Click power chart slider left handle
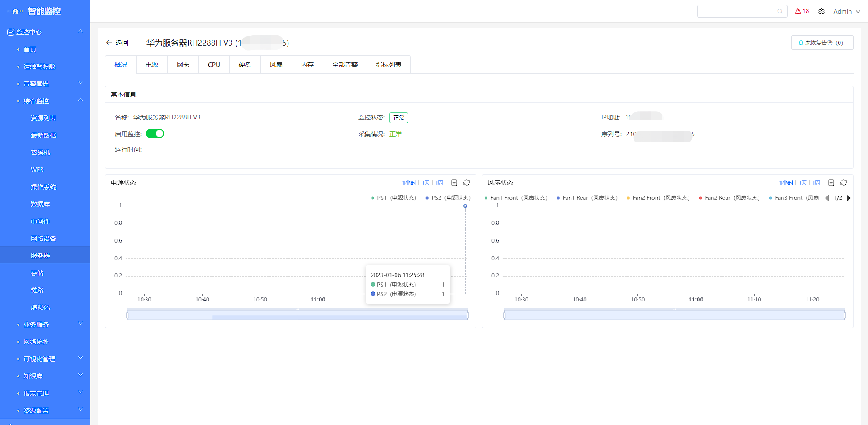Image resolution: width=868 pixels, height=425 pixels. (x=127, y=315)
